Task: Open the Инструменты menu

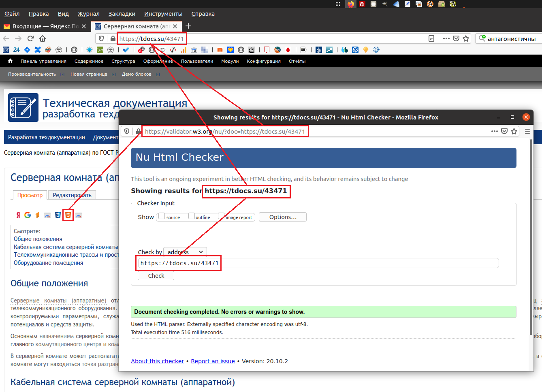Action: coord(163,14)
